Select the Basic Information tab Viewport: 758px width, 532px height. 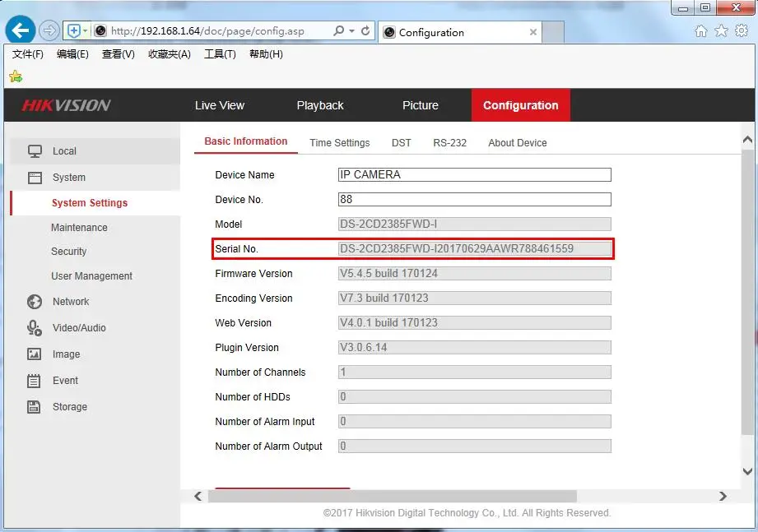pyautogui.click(x=245, y=141)
